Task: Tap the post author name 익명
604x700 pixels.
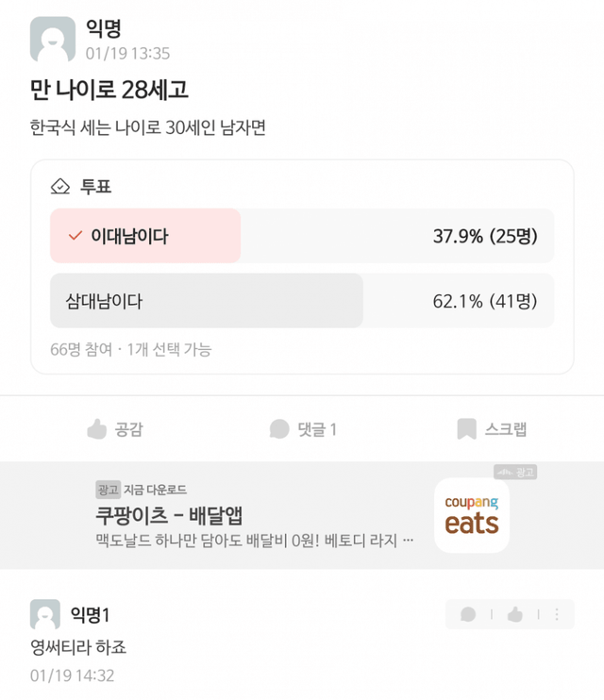Action: pyautogui.click(x=104, y=30)
